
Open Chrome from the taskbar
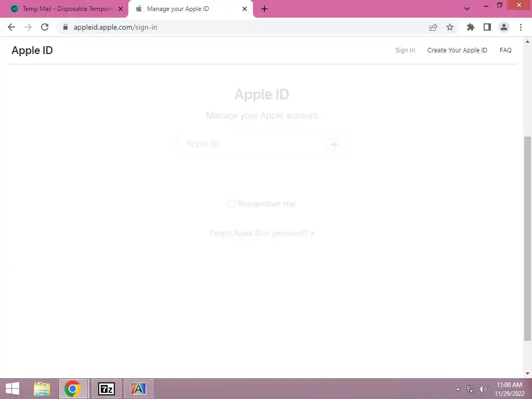coord(73,389)
